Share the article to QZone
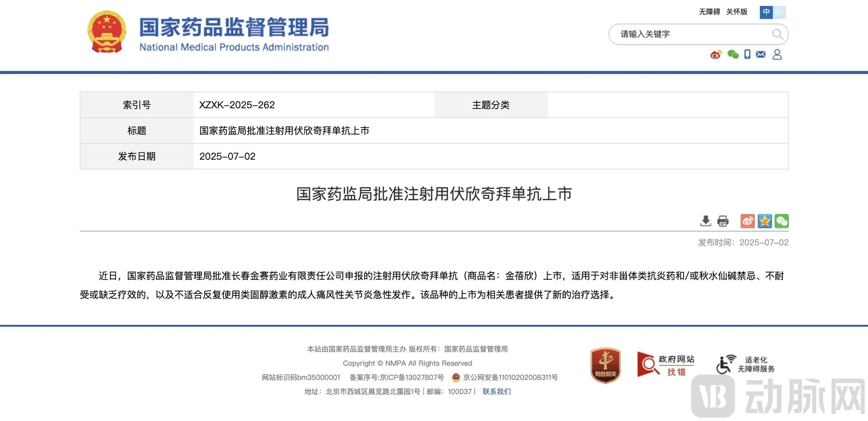Image resolution: width=868 pixels, height=421 pixels. [x=764, y=221]
